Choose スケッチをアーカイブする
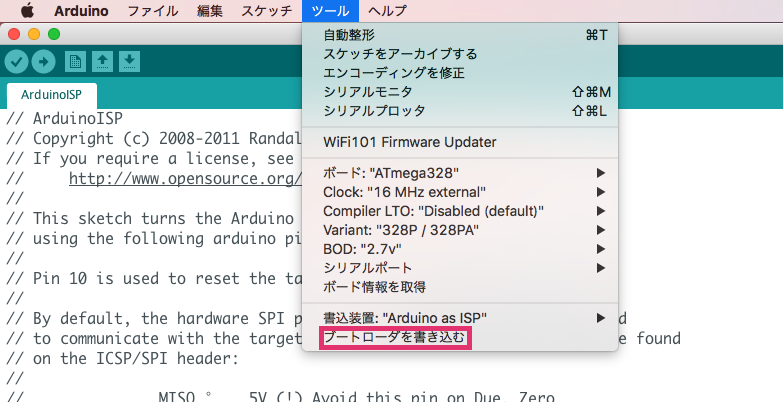Image resolution: width=783 pixels, height=402 pixels. point(460,54)
